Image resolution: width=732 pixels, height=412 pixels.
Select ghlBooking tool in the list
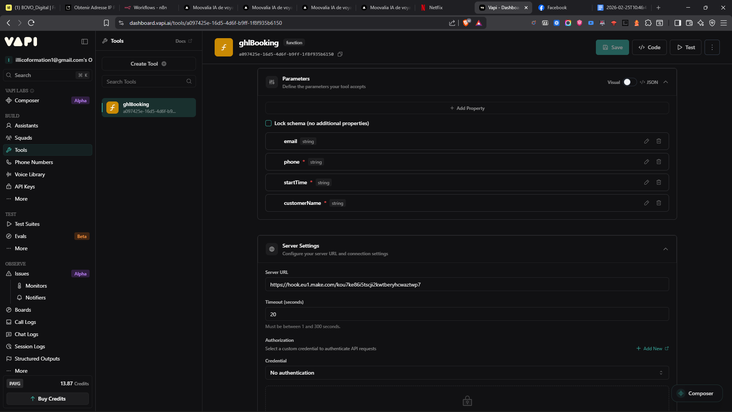click(x=148, y=107)
